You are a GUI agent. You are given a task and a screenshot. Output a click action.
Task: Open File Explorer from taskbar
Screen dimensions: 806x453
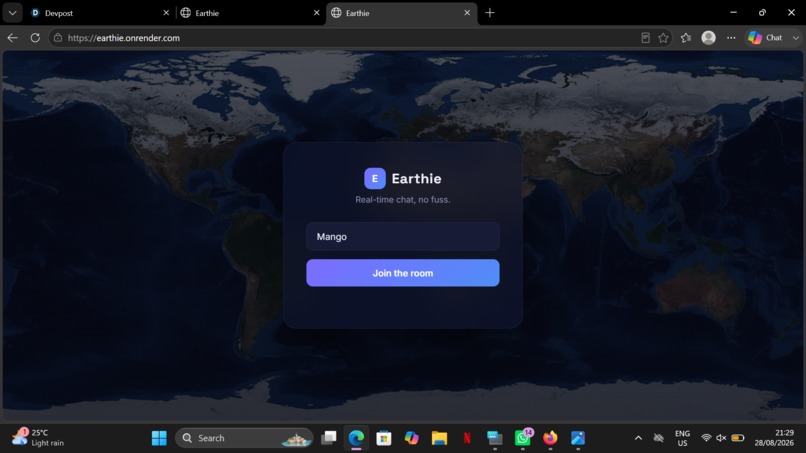[x=439, y=438]
